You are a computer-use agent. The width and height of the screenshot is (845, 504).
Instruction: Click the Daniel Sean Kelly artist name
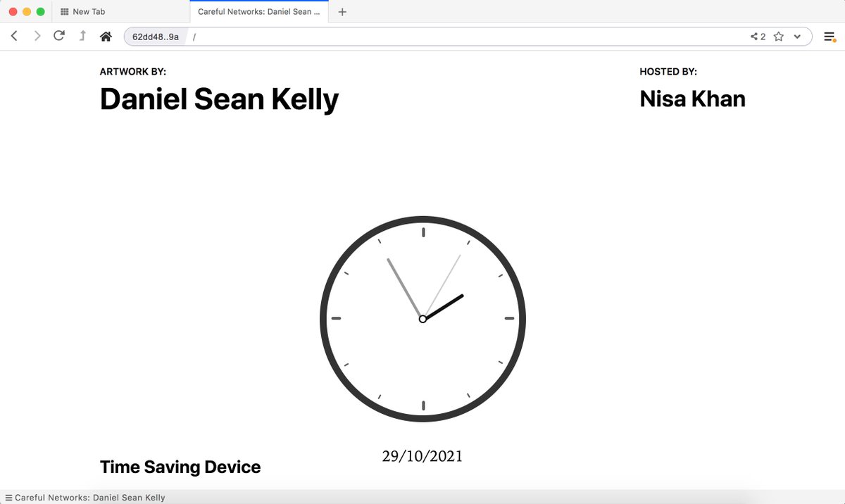tap(219, 99)
